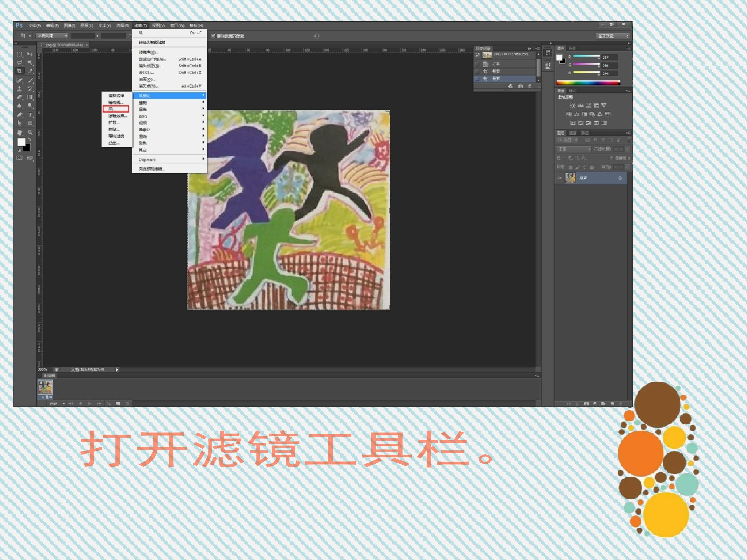Open the crop ratio constraint dropdown

click(x=52, y=36)
